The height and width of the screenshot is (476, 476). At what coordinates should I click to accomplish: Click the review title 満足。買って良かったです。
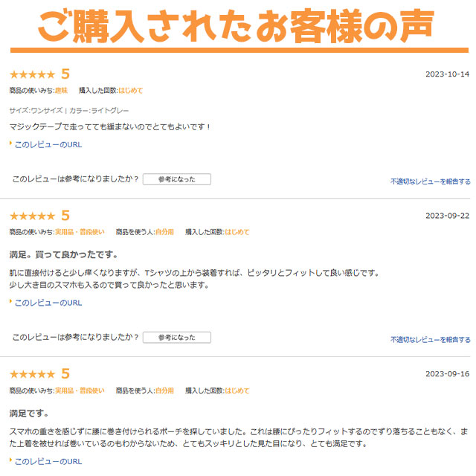pos(63,254)
